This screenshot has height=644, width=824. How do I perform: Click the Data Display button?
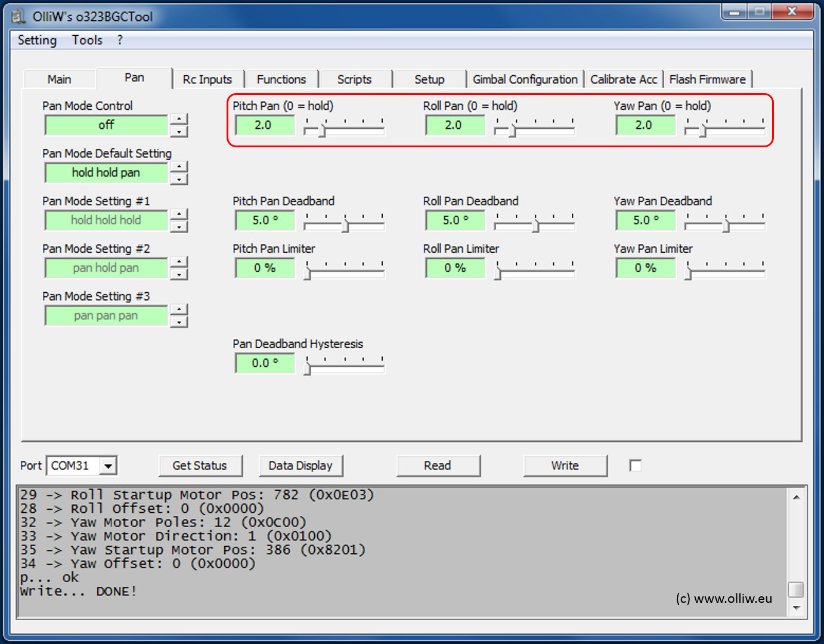point(301,466)
